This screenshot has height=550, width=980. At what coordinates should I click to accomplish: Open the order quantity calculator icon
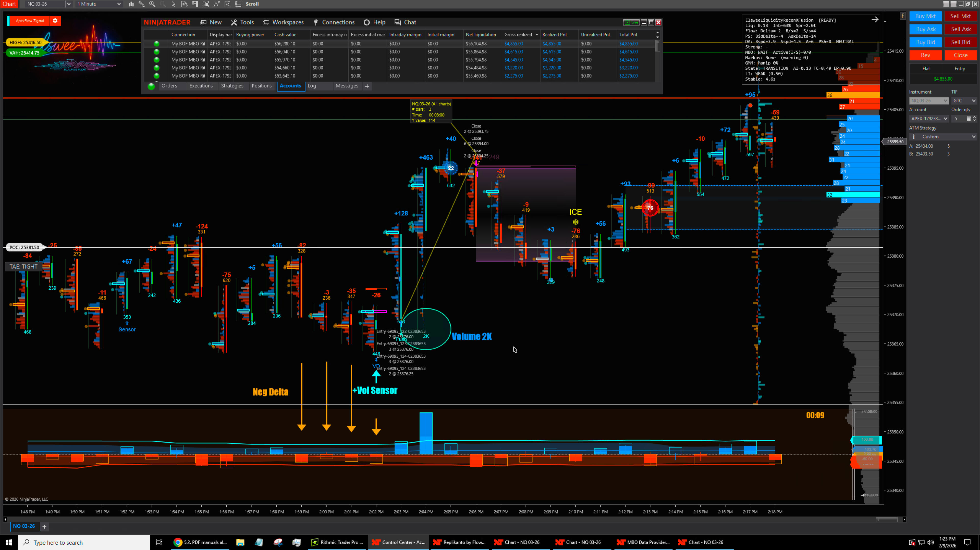coord(969,119)
